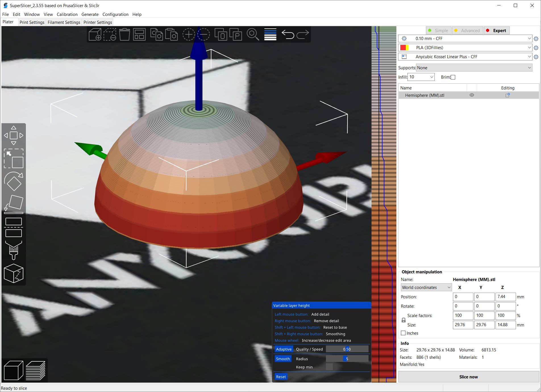Click the Add object toolbar icon

click(x=95, y=35)
